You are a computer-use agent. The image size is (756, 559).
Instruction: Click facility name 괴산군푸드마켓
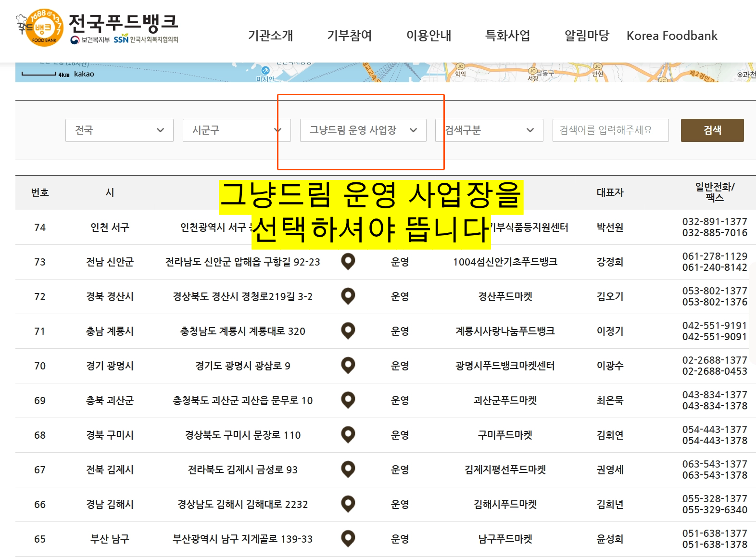(505, 400)
